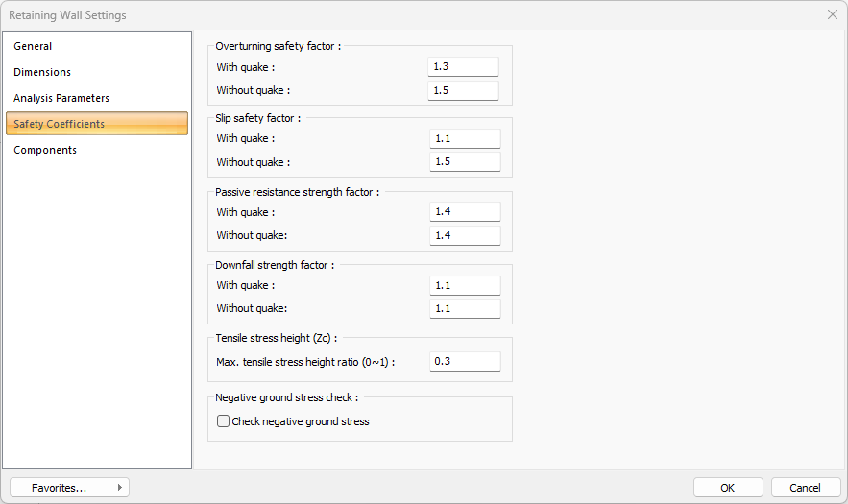The width and height of the screenshot is (848, 504).
Task: Click max tensile stress height ratio field
Action: 465,362
